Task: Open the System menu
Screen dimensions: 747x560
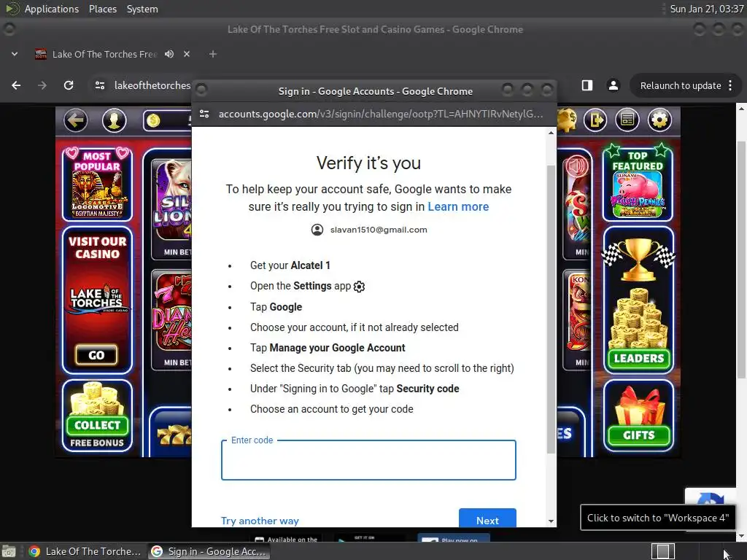Action: (142, 9)
